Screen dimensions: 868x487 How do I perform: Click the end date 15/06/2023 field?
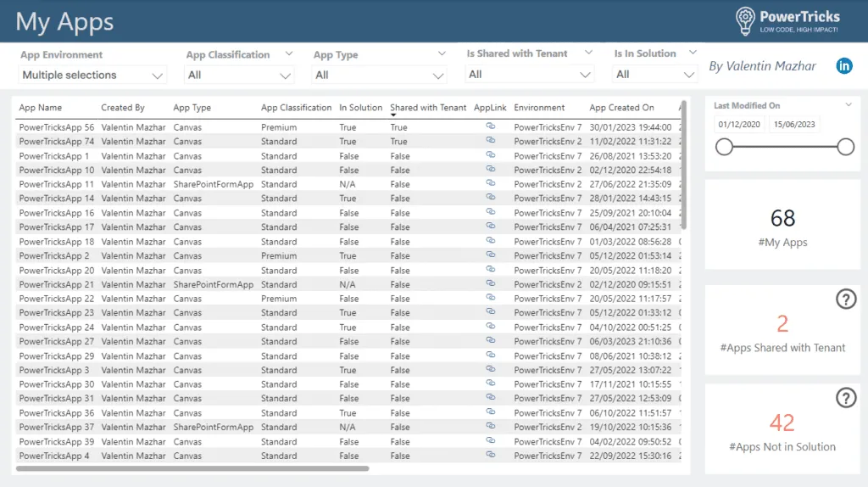click(x=794, y=124)
